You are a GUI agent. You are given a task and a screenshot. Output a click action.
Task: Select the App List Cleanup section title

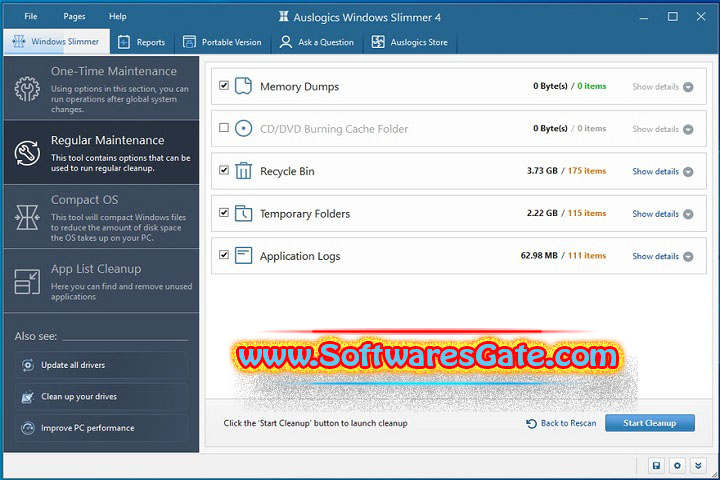96,269
